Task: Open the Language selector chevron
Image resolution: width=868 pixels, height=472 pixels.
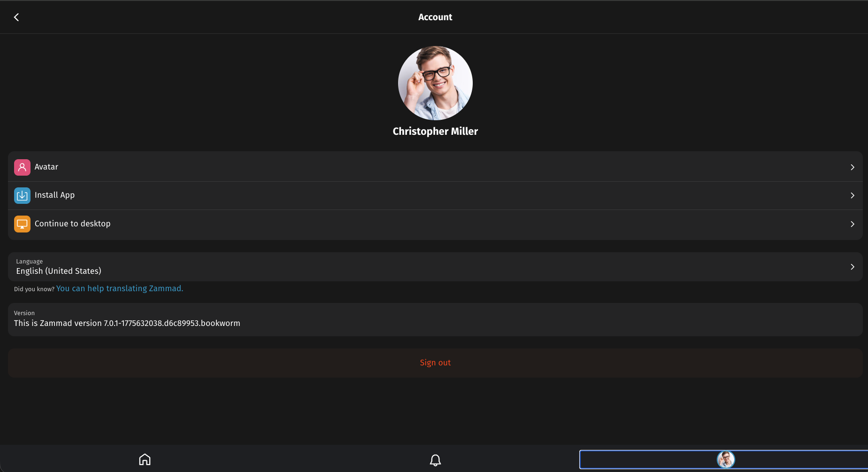Action: (852, 267)
